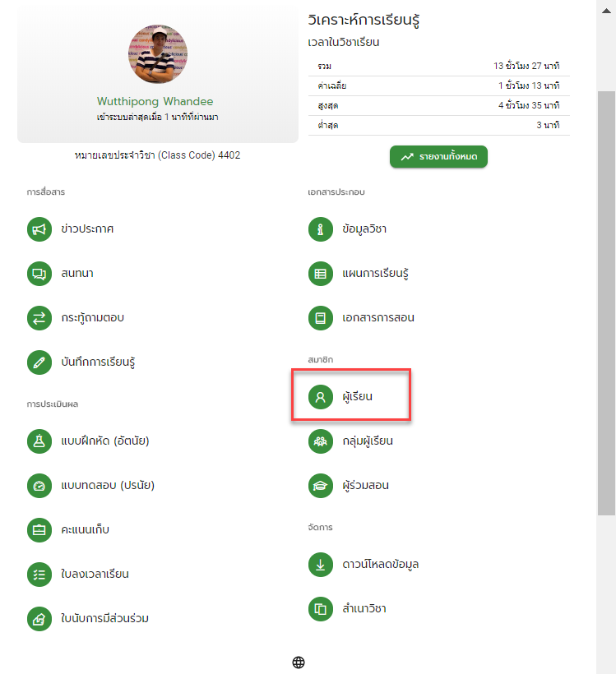This screenshot has width=616, height=674.
Task: Open the ใบลงเวลาเรียน checklist icon
Action: [x=39, y=575]
